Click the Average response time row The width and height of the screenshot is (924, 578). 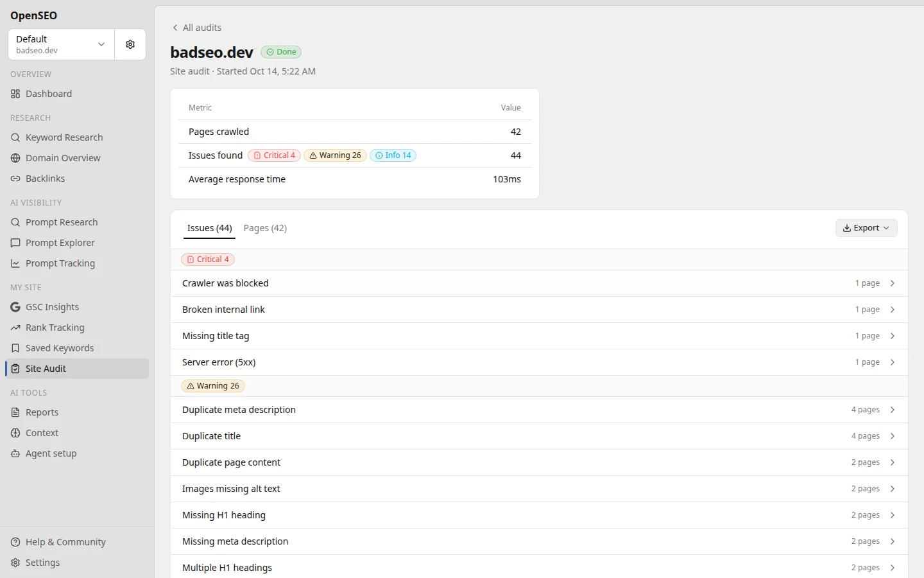355,179
